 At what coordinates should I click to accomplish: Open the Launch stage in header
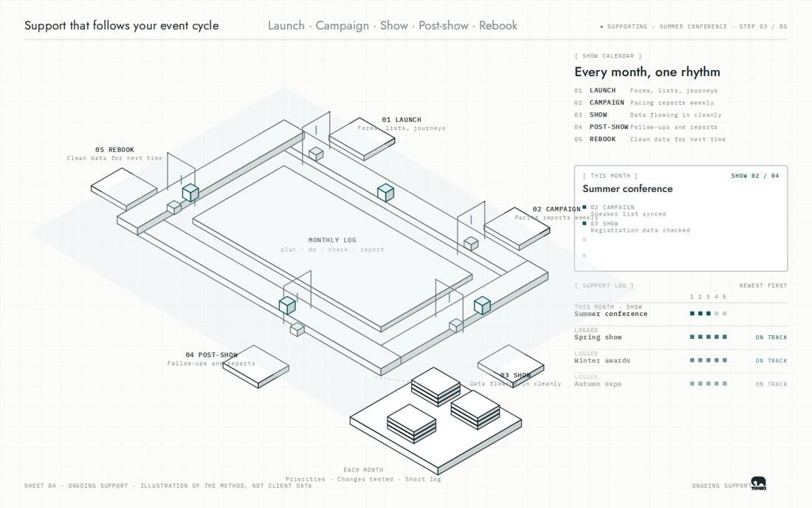pos(286,25)
